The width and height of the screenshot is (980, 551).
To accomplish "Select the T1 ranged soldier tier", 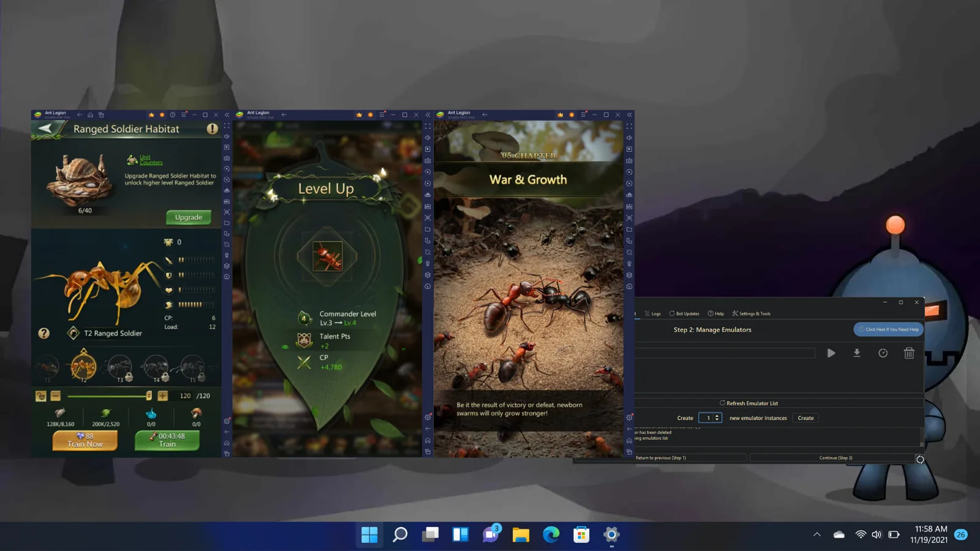I will coord(48,367).
